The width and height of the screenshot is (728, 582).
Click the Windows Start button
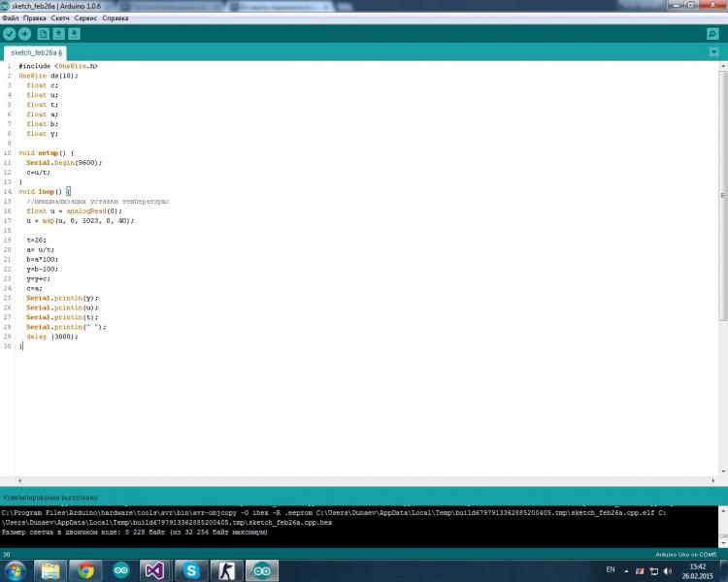(x=16, y=570)
